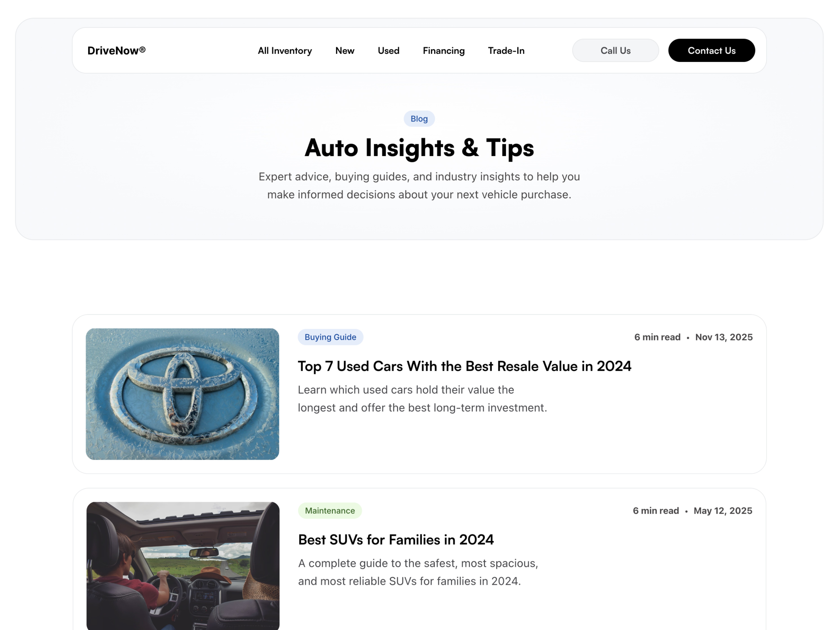
Task: Click the Call Us button
Action: coord(615,50)
